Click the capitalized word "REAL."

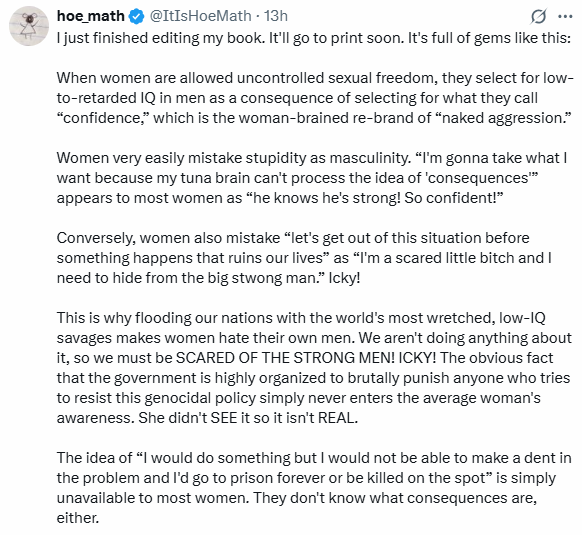[x=338, y=418]
